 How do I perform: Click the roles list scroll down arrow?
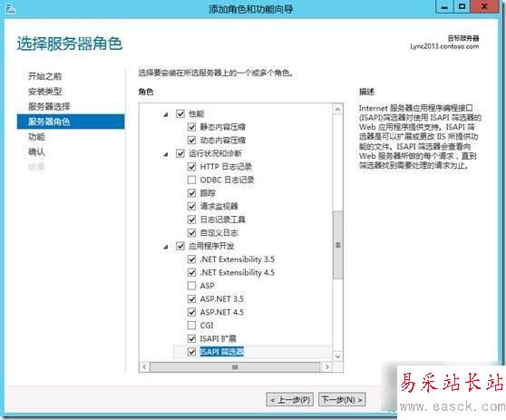(x=338, y=357)
